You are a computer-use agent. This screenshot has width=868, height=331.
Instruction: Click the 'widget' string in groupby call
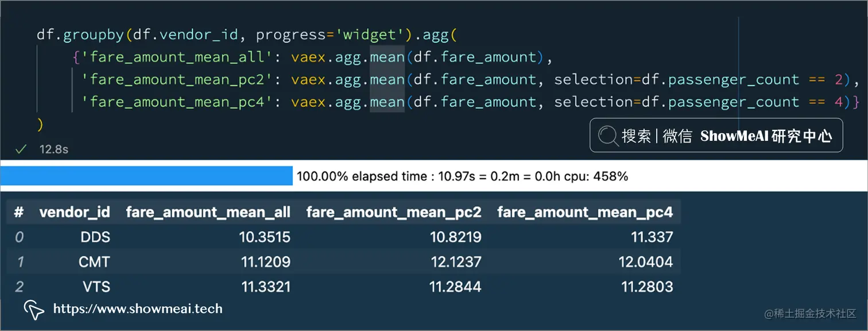point(370,35)
